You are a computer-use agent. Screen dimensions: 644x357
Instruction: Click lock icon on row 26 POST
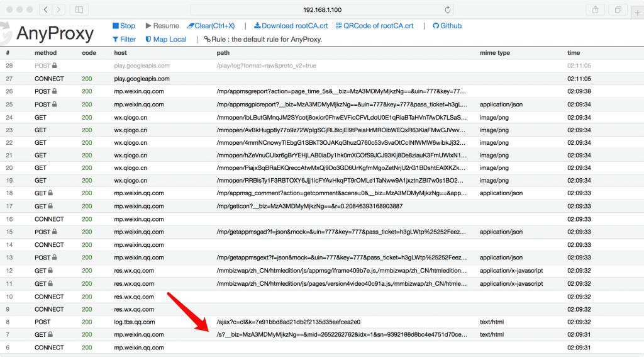coord(54,91)
